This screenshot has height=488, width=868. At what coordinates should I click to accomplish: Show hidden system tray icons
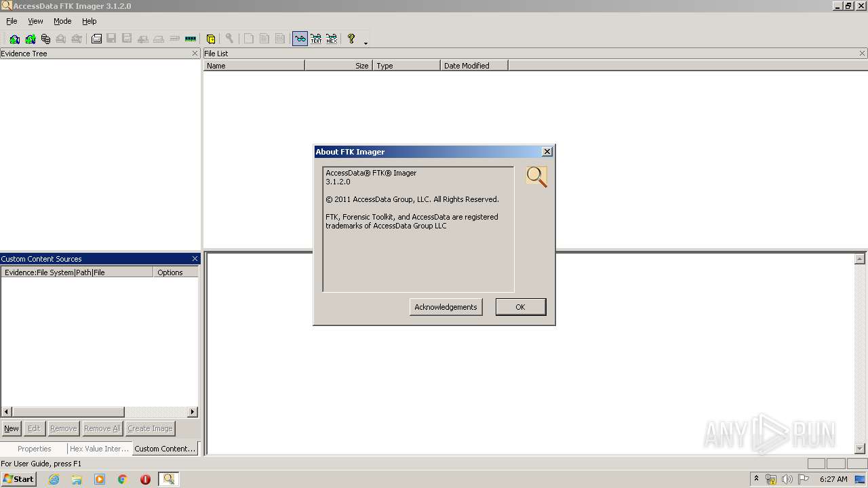[757, 479]
